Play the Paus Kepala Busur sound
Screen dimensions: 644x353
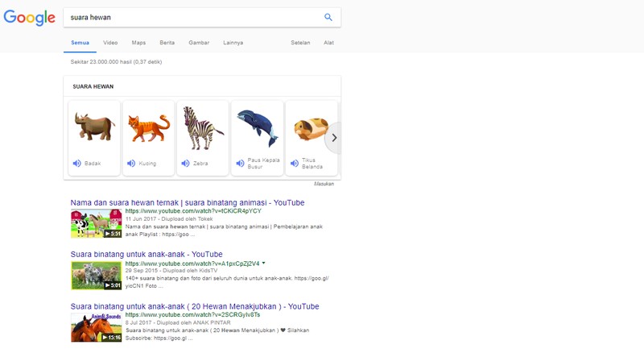pyautogui.click(x=240, y=164)
